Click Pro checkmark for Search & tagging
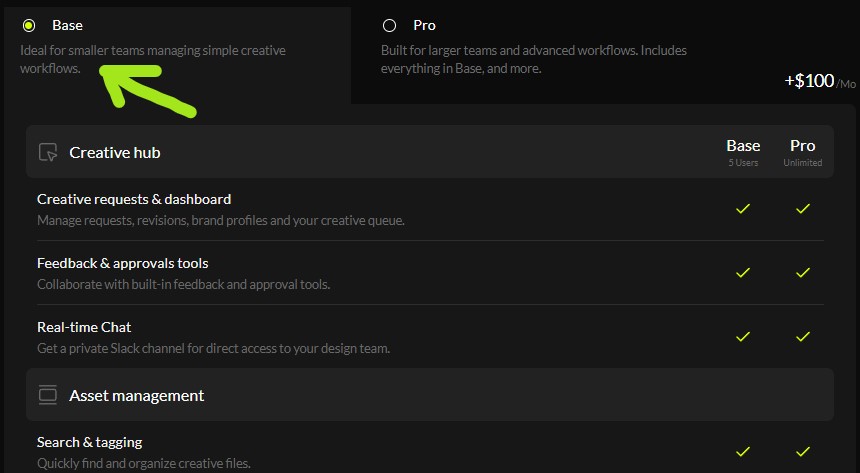The width and height of the screenshot is (860, 473). point(803,452)
